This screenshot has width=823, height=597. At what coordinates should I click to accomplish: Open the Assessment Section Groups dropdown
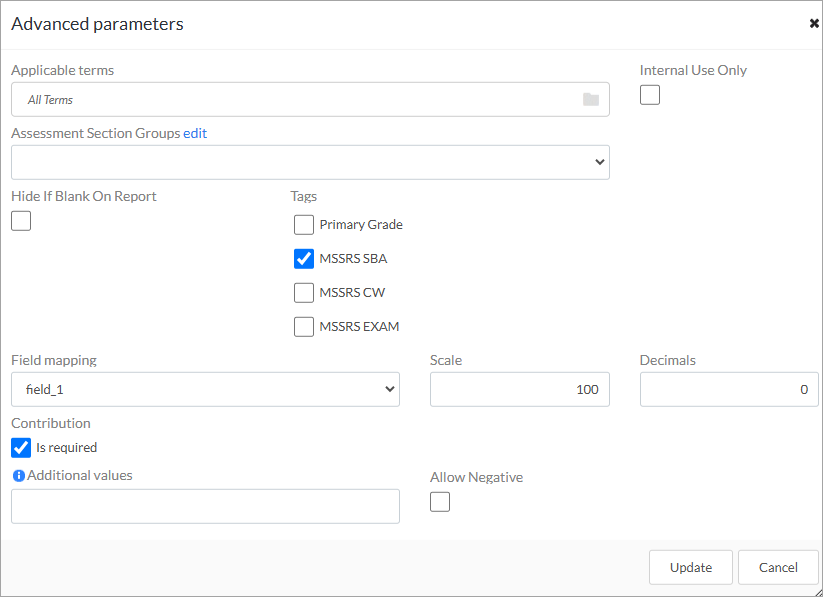(310, 162)
